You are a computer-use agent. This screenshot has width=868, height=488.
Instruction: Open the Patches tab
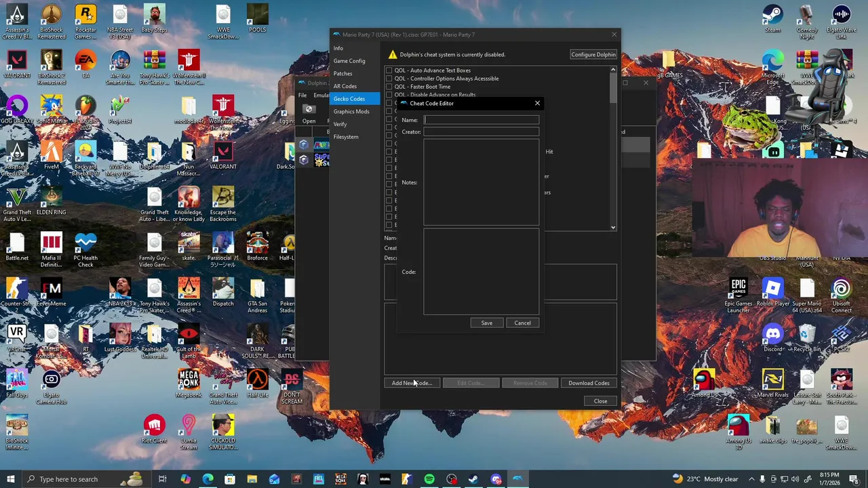point(343,74)
